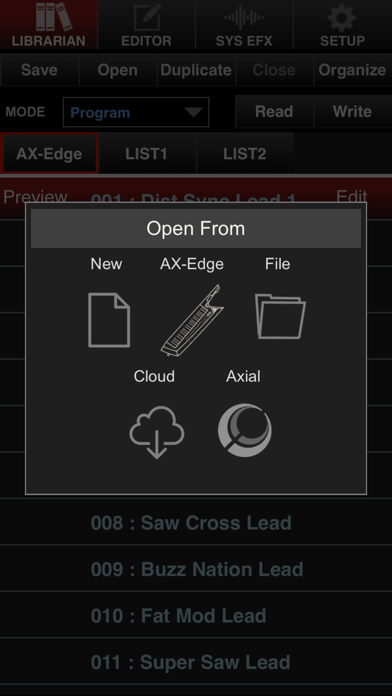Expand the MODE Program dropdown
This screenshot has height=696, width=392.
point(136,112)
